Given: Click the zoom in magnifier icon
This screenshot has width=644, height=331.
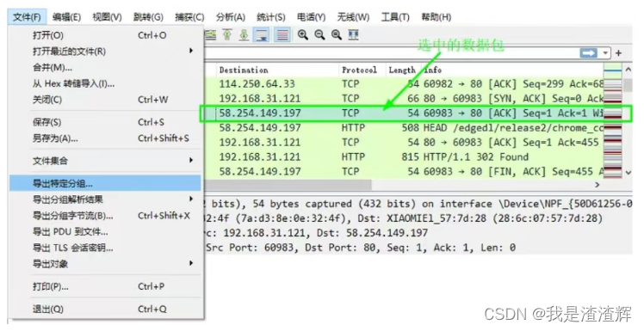Looking at the screenshot, I should pos(303,35).
